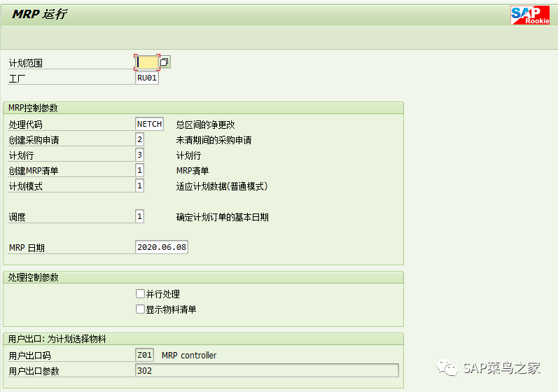Select the 计划模式 field with value 1
Screen dimensions: 558x392
click(139, 185)
